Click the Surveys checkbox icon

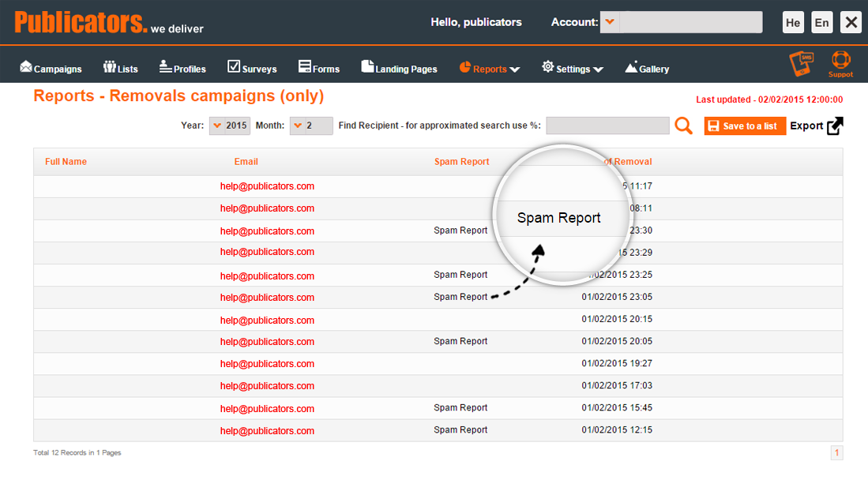click(234, 66)
